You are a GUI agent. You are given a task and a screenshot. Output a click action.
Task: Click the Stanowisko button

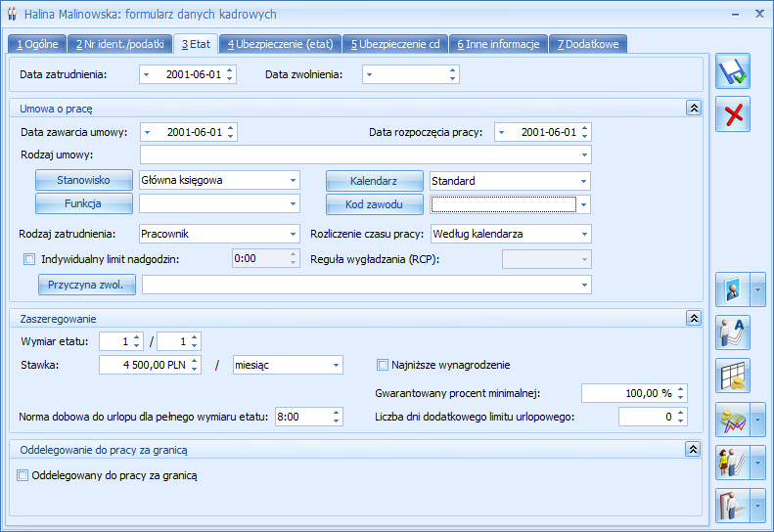pos(84,180)
